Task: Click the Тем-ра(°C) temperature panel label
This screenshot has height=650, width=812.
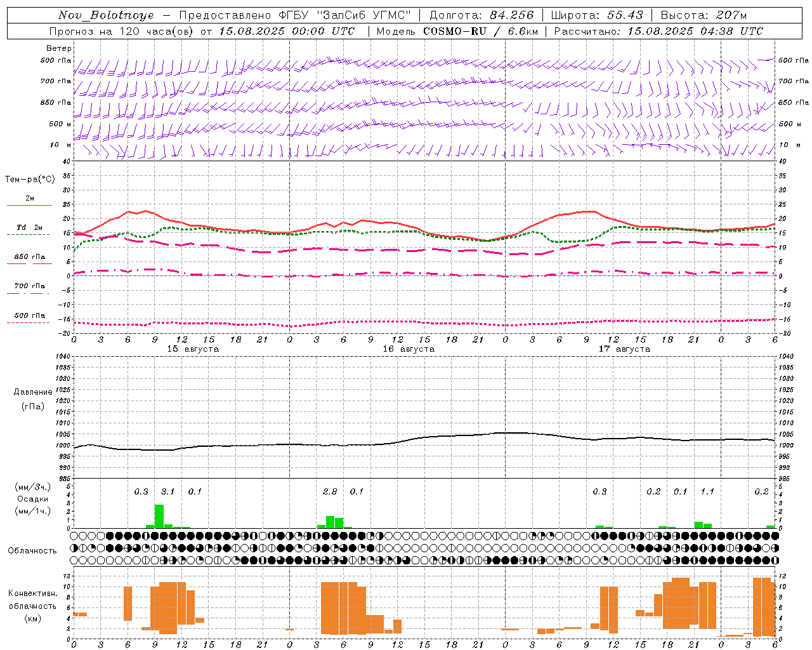Action: (x=30, y=180)
